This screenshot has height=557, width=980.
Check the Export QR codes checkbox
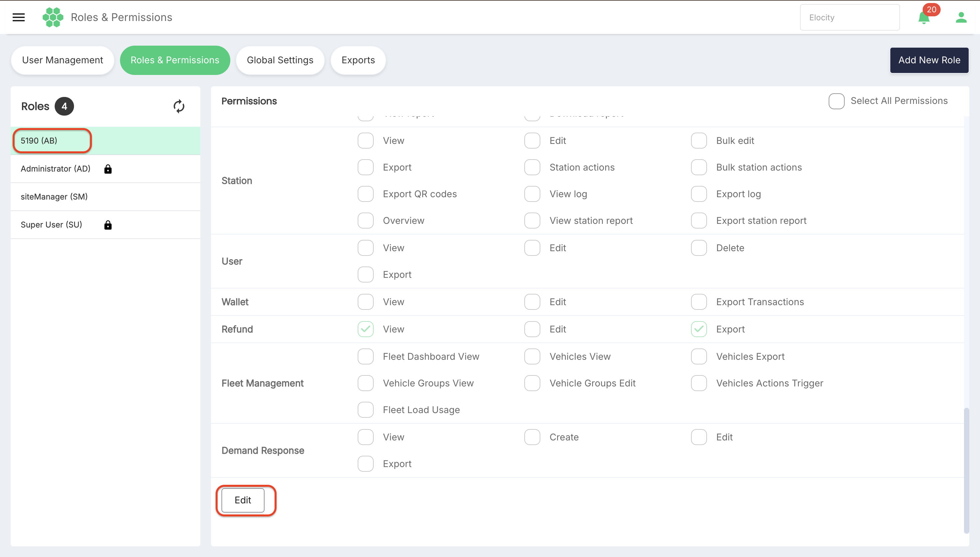coord(365,194)
